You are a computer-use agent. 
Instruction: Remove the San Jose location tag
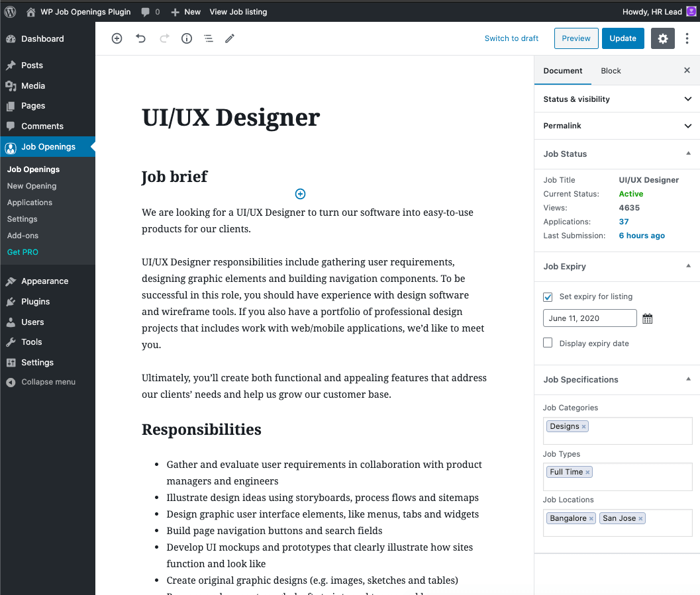pos(640,519)
